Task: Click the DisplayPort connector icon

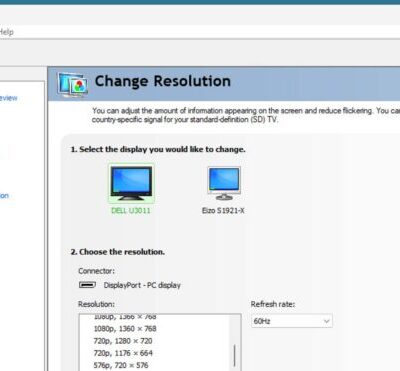Action: tap(87, 285)
